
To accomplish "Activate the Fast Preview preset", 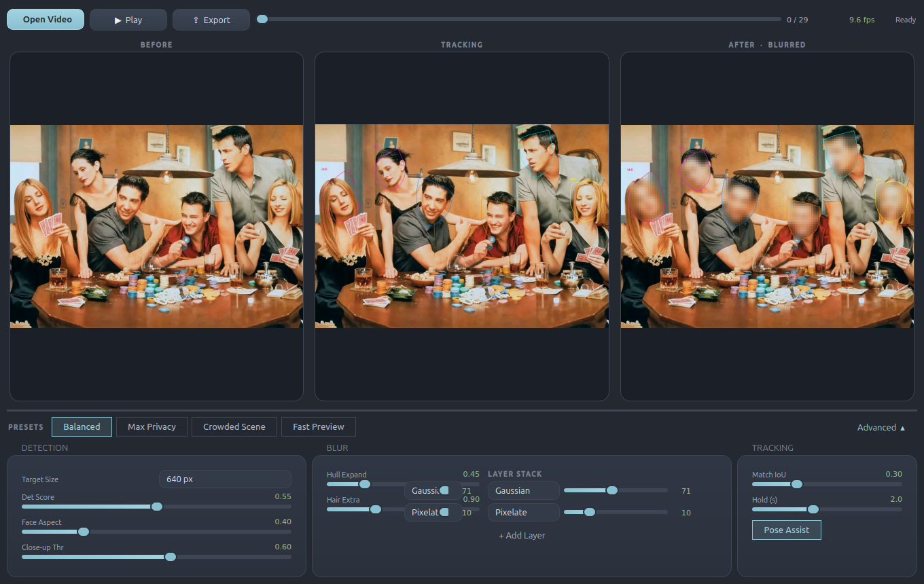I will pyautogui.click(x=319, y=426).
